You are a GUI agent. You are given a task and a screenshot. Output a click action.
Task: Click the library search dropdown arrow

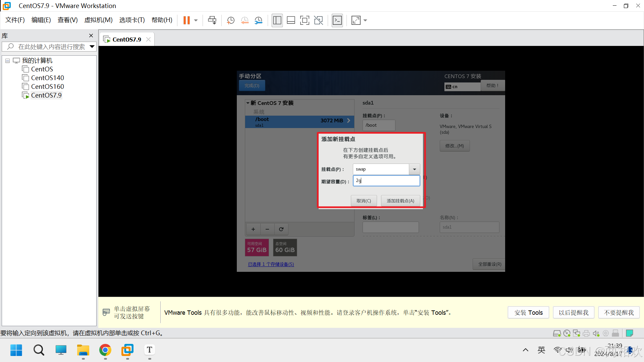point(92,47)
